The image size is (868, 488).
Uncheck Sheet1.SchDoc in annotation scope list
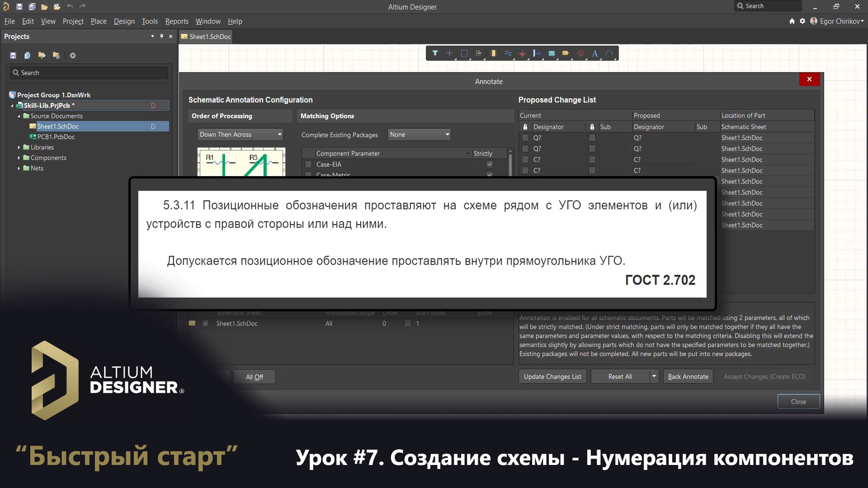206,324
